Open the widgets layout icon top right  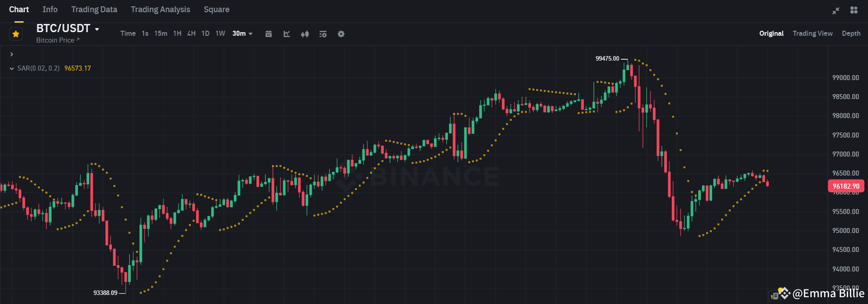[854, 10]
